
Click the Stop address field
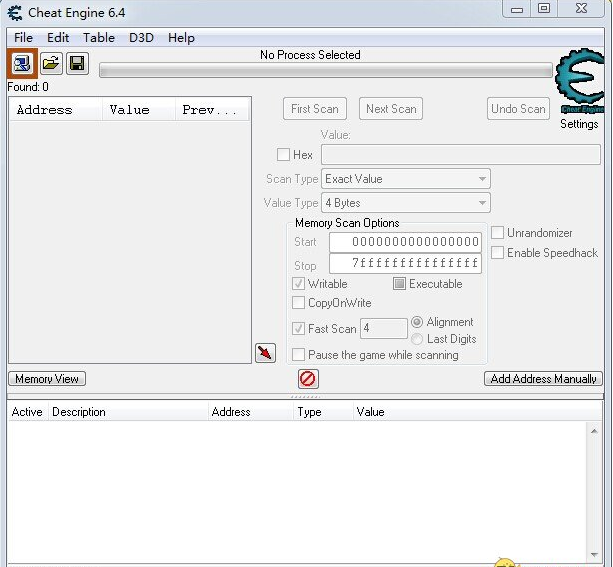[405, 263]
